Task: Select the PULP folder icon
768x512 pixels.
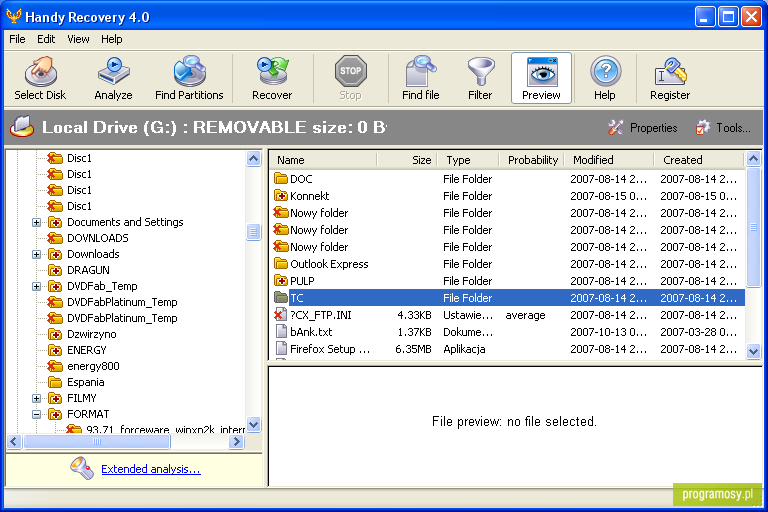Action: click(x=281, y=281)
